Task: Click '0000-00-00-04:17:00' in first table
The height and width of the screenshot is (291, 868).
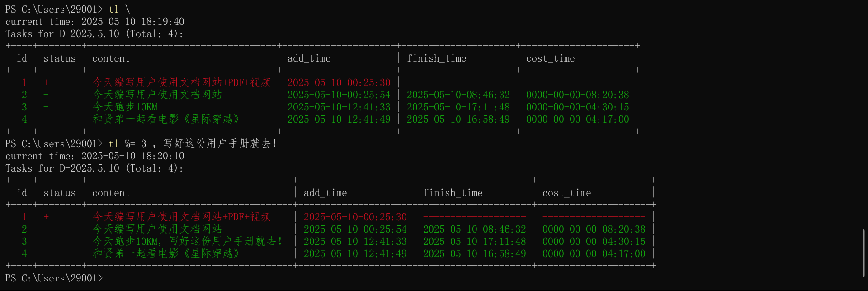Action: 578,119
